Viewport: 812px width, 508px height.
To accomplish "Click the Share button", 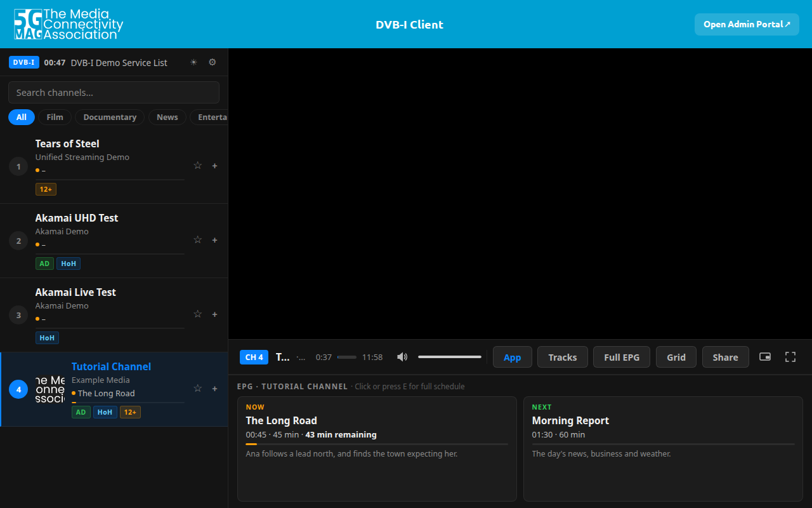I will pyautogui.click(x=725, y=357).
